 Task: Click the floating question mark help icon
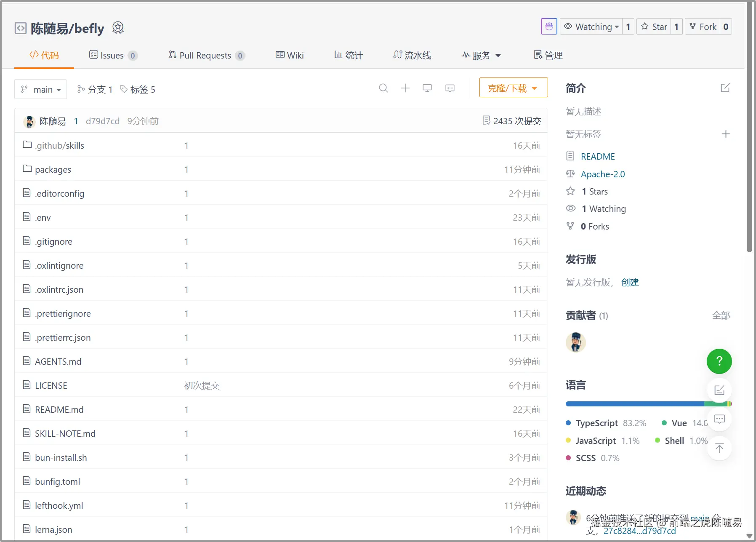719,361
